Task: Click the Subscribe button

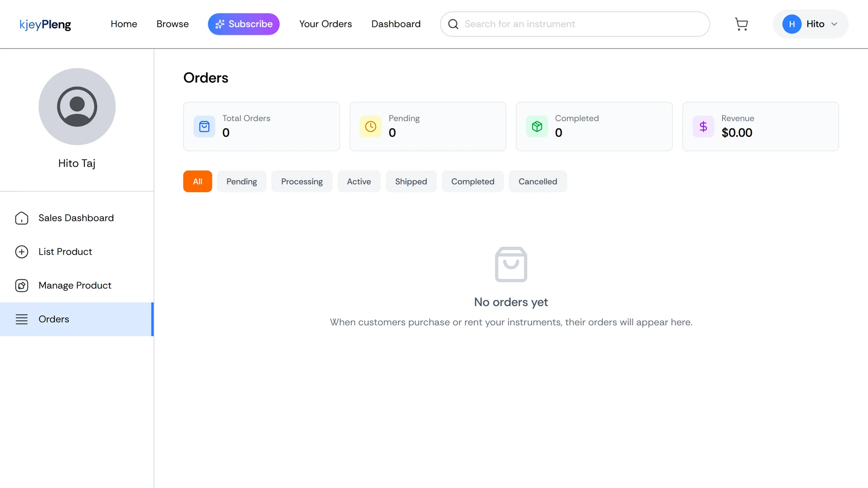Action: [x=244, y=24]
